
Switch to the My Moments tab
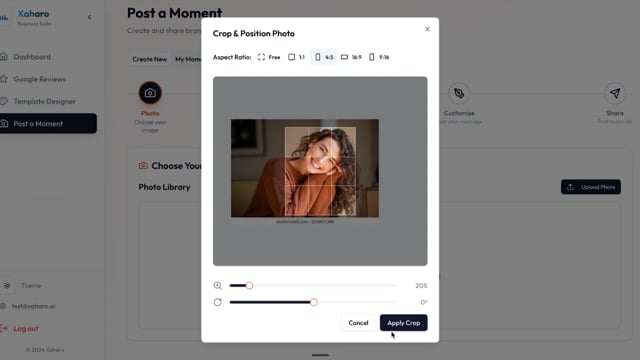pos(188,59)
